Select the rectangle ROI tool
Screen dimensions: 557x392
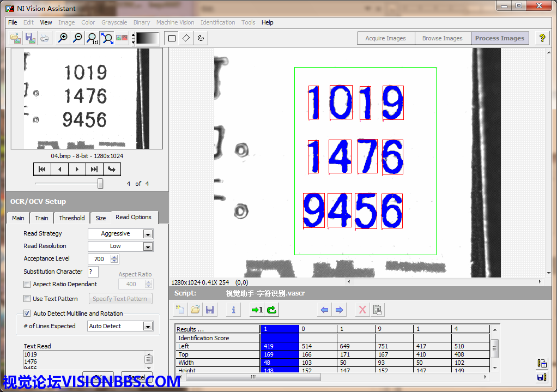pos(172,38)
